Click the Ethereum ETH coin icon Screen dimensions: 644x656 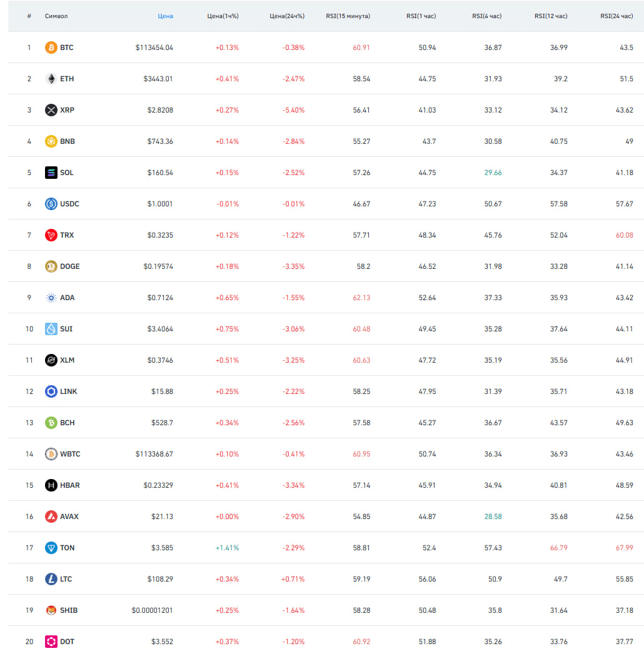(51, 79)
